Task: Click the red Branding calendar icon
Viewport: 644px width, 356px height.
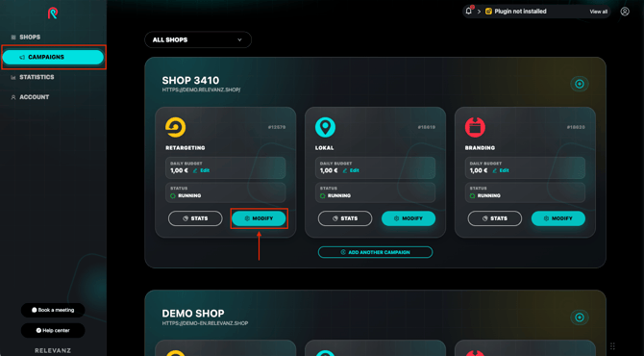Action: click(475, 127)
